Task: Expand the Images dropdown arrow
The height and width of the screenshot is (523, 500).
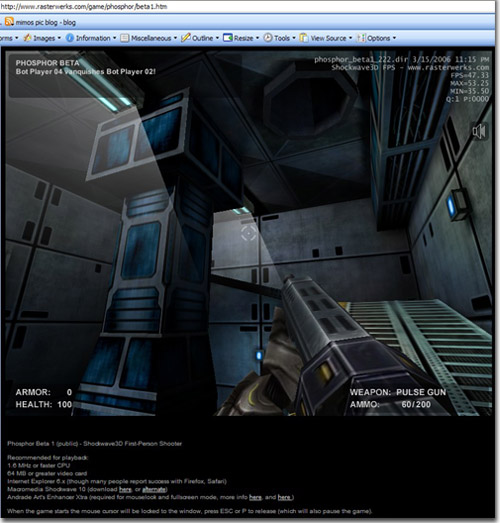Action: click(x=59, y=38)
